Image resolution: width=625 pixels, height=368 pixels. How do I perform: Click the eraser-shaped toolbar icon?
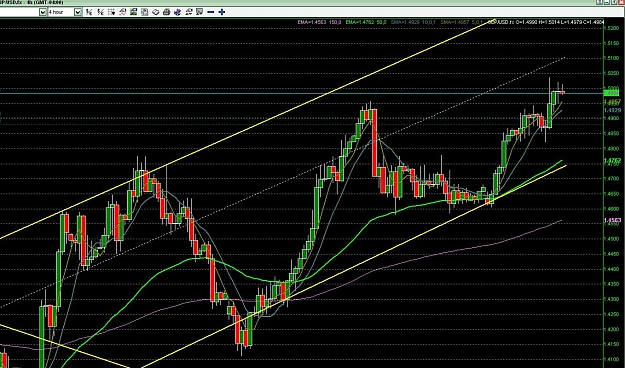(155, 12)
